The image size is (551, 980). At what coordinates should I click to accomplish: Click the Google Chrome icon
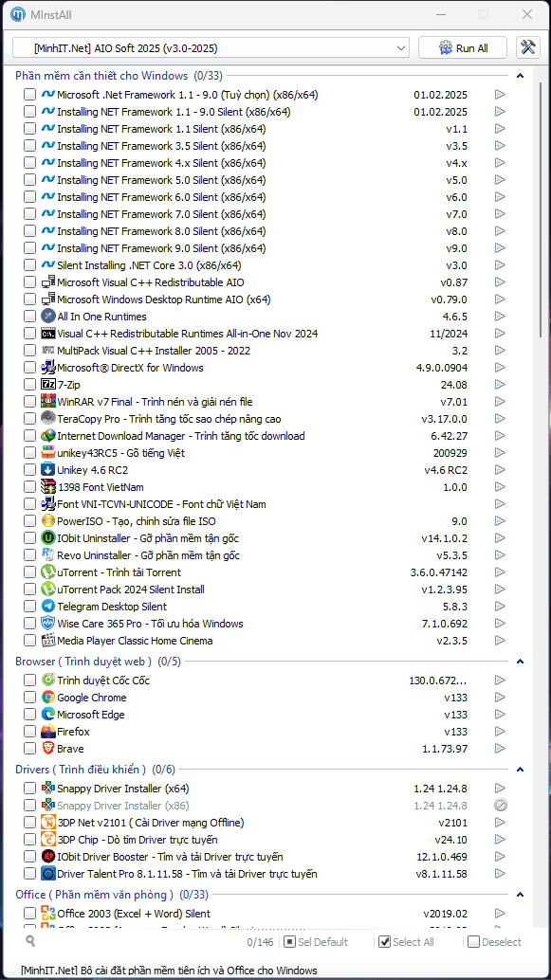pyautogui.click(x=48, y=698)
